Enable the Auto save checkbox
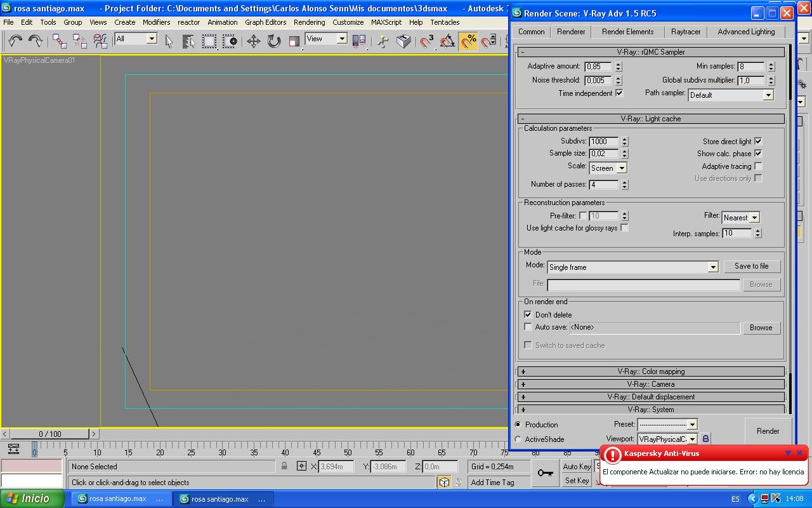The width and height of the screenshot is (812, 508). [528, 327]
